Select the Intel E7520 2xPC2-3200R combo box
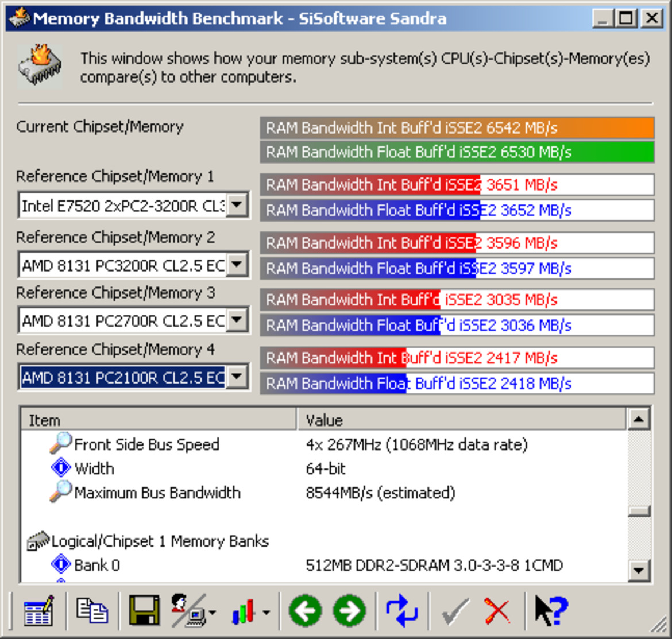Viewport: 672px width, 639px height. (134, 206)
